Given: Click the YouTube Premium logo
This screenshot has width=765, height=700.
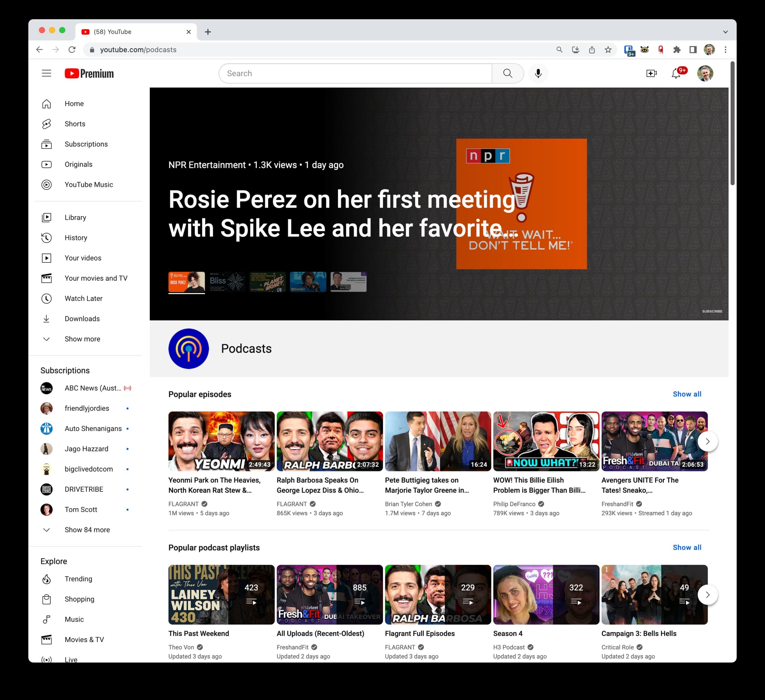Looking at the screenshot, I should click(89, 73).
